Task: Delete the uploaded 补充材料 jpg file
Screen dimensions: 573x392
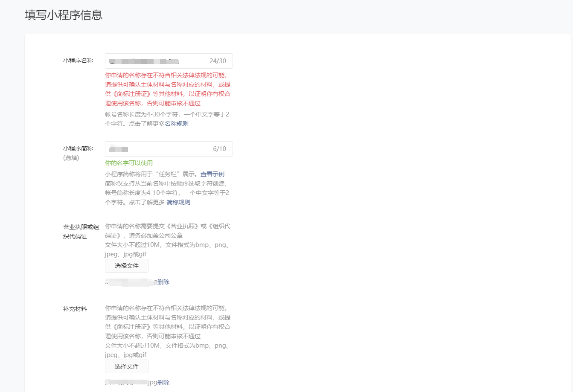Action: (163, 383)
